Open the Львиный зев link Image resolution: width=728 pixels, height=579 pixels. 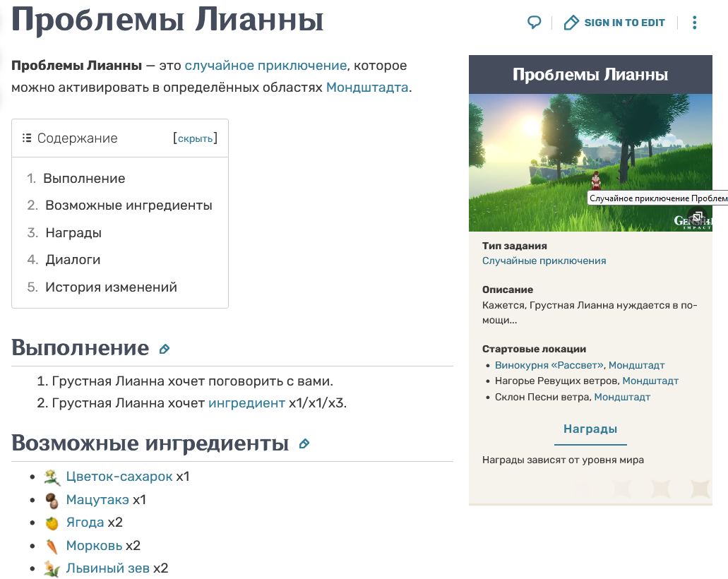[x=108, y=568]
